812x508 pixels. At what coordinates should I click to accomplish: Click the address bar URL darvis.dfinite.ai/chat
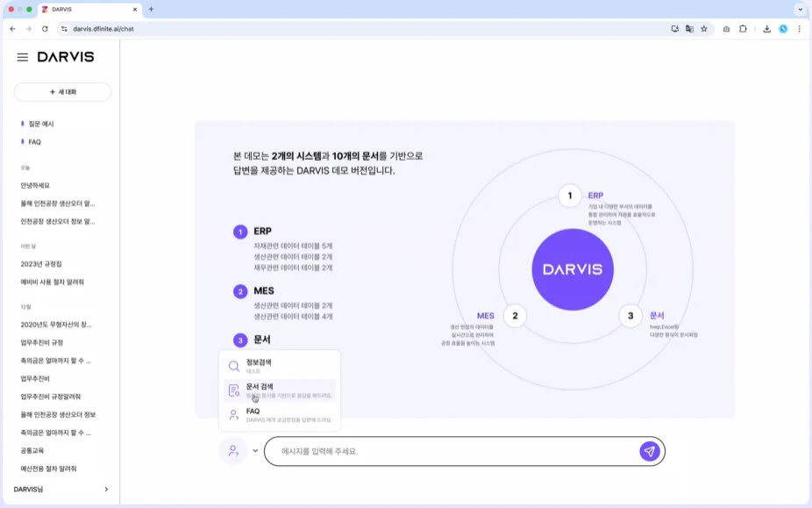click(103, 29)
